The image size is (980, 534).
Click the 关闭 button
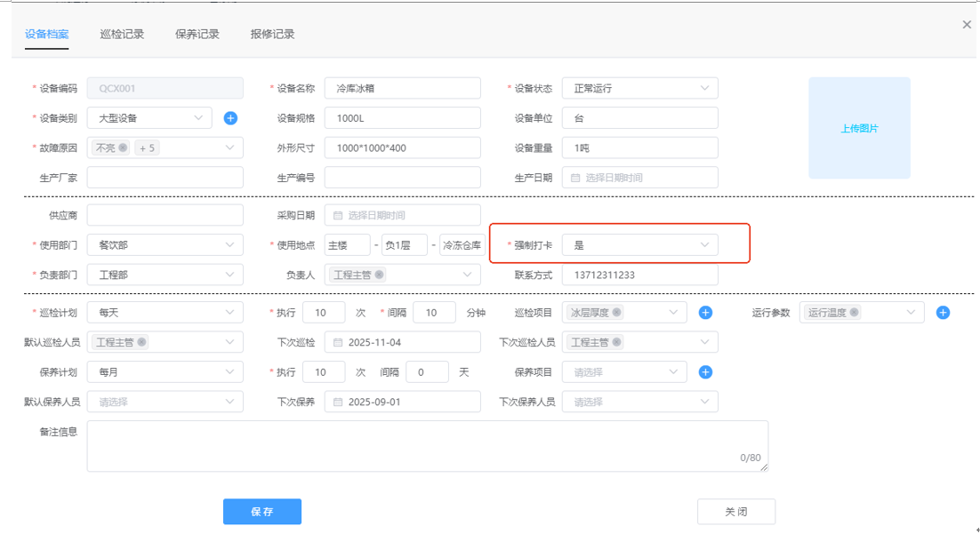point(735,512)
